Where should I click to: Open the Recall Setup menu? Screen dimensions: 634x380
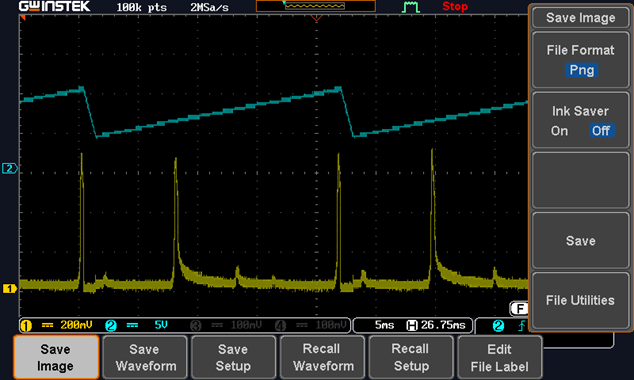tap(411, 357)
